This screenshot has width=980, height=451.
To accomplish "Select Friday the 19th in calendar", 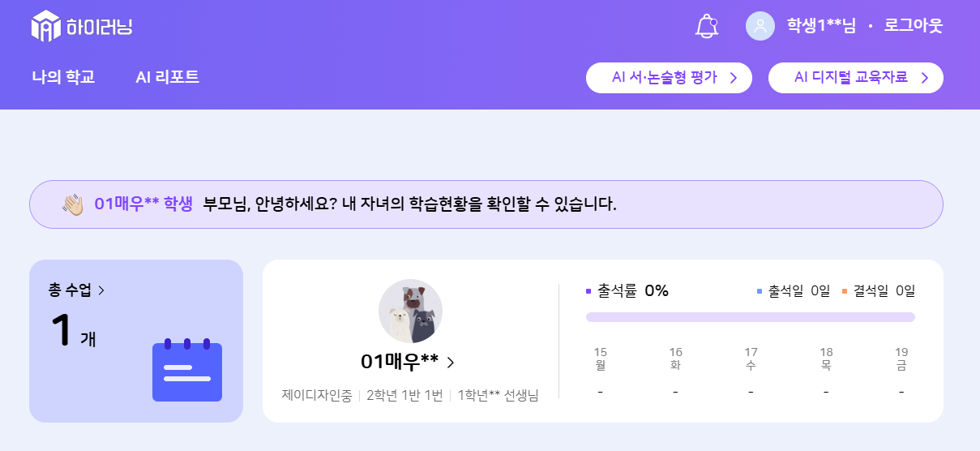I will 901,359.
